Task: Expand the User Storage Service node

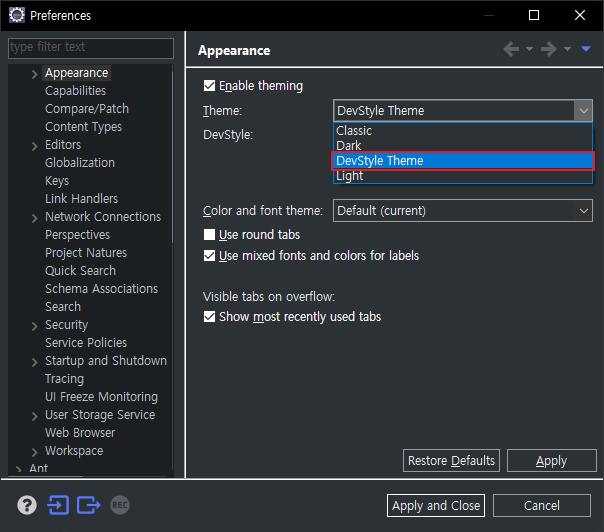Action: click(x=34, y=416)
